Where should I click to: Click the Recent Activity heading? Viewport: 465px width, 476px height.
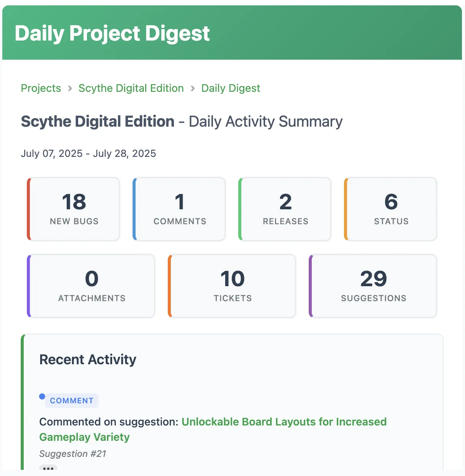point(88,360)
